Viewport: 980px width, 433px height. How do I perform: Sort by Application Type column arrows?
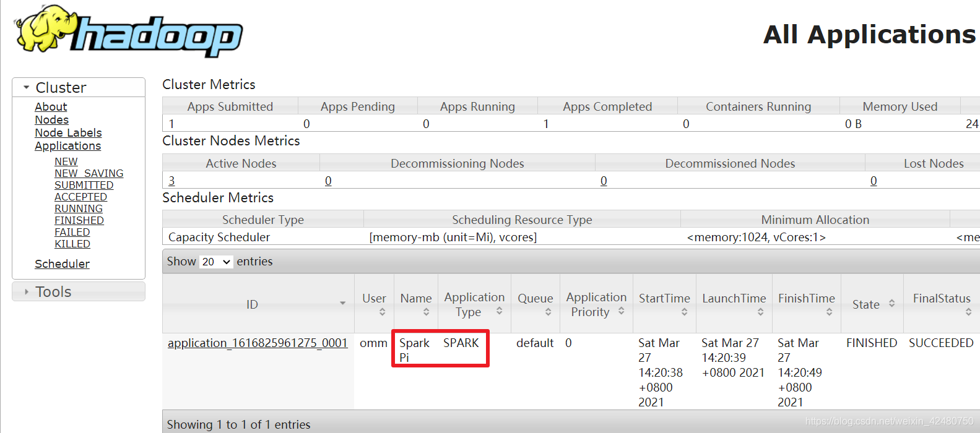[x=499, y=311]
